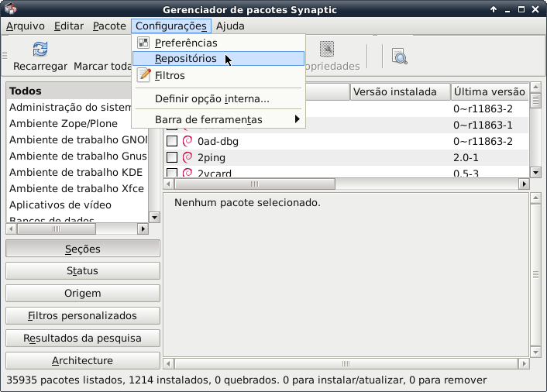
Task: Click the Status button
Action: [83, 270]
